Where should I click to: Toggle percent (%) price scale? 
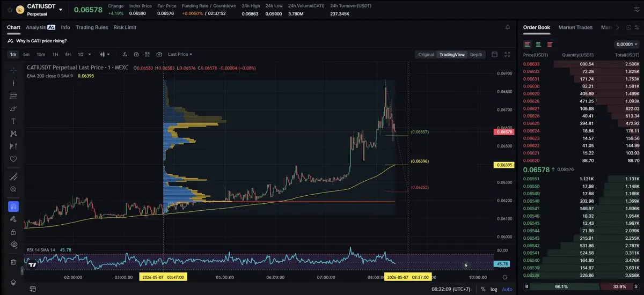[x=483, y=290]
